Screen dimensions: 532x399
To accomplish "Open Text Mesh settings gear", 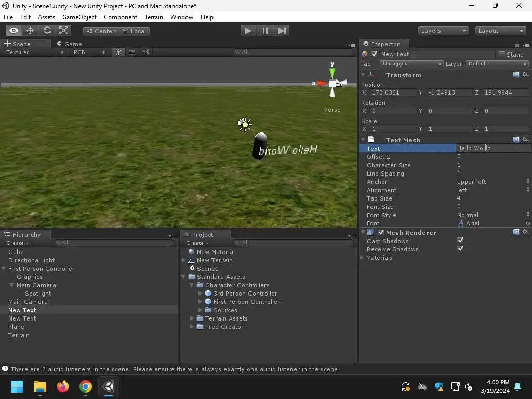I will point(525,139).
